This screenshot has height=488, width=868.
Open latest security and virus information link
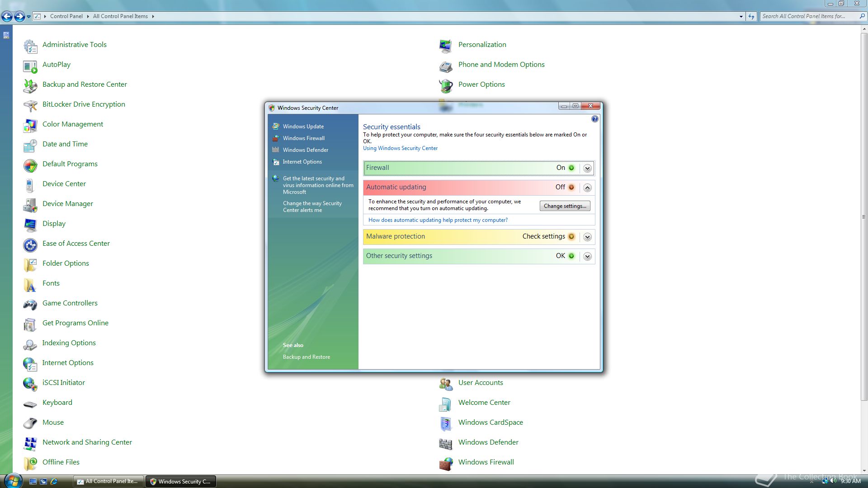point(318,185)
